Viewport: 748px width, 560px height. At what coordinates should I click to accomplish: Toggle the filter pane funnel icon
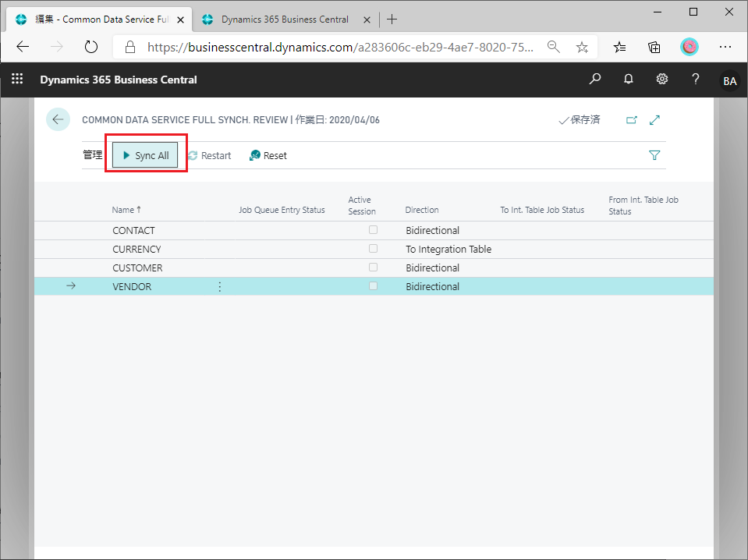coord(654,155)
